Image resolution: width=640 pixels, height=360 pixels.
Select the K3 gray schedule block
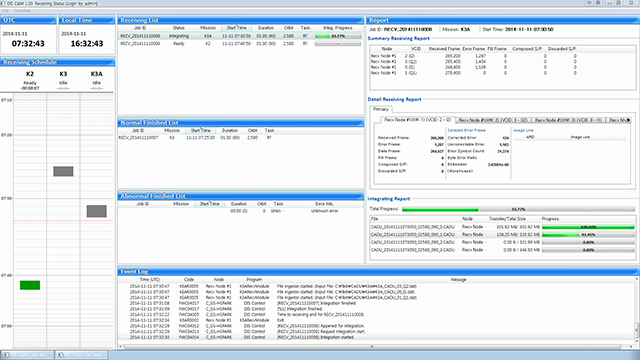tap(63, 171)
